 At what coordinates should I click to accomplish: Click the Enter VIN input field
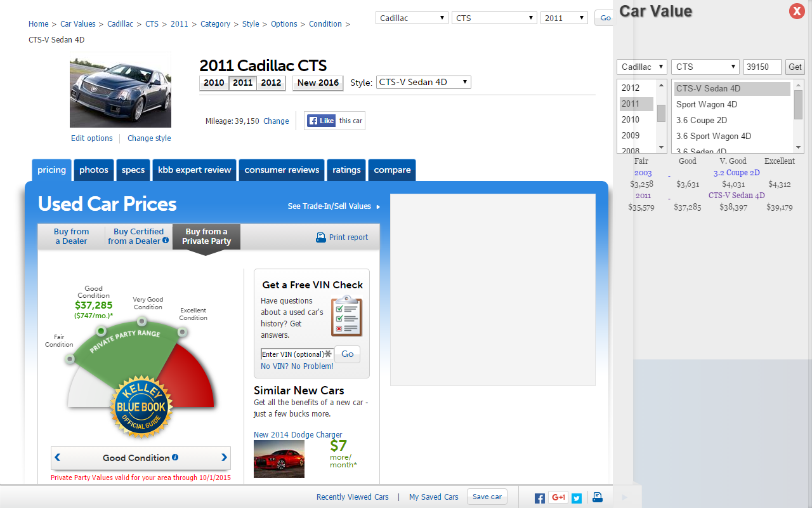point(294,354)
